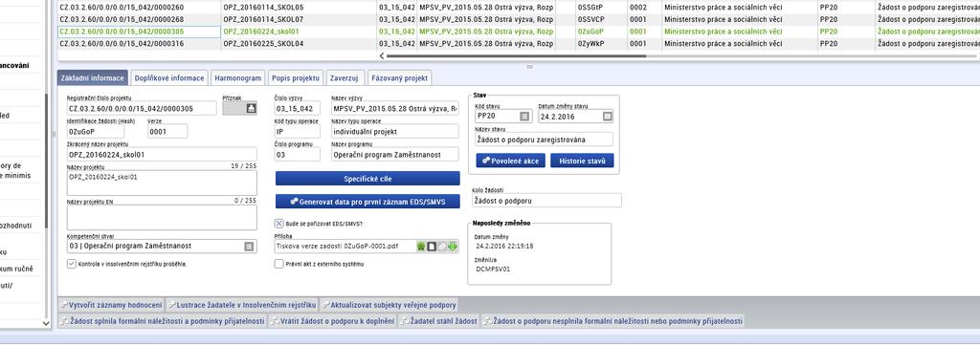This screenshot has height=345, width=980.
Task: Click the Specifické cíle button
Action: tap(367, 179)
